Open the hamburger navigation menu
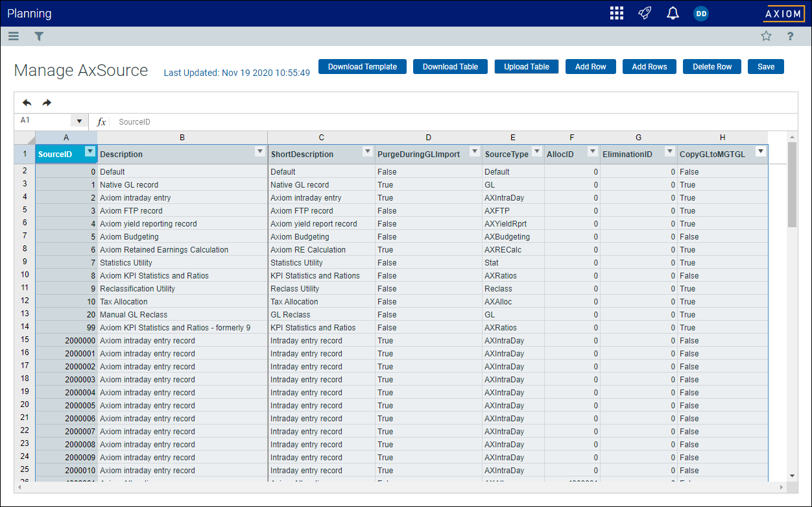This screenshot has height=507, width=812. click(x=14, y=36)
